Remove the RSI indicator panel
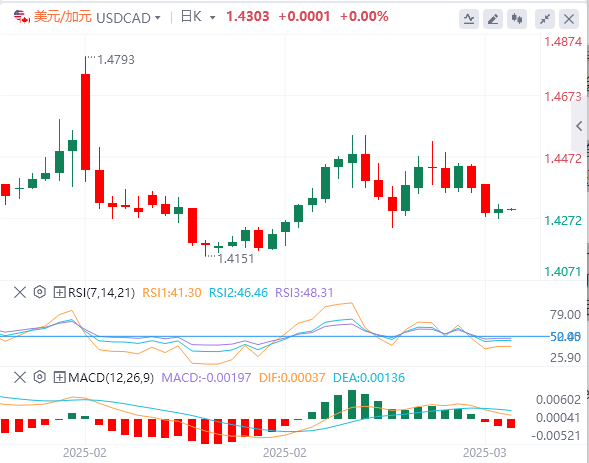Screen dimensions: 589x463 20,292
